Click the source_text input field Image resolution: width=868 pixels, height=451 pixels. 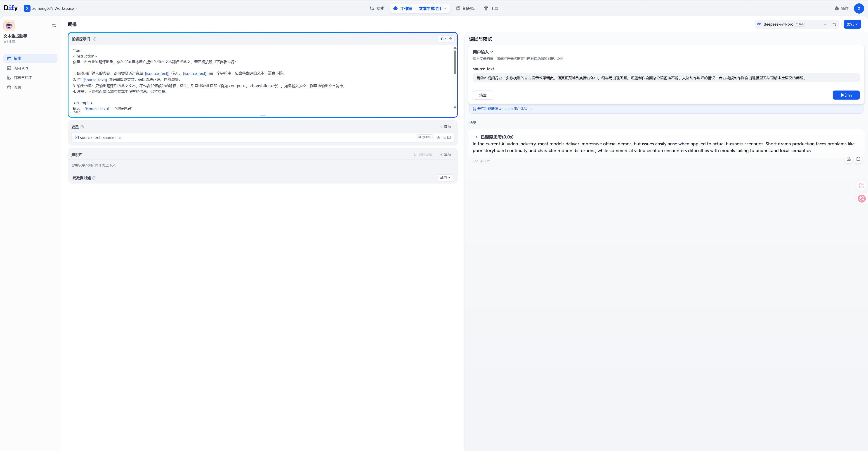666,78
